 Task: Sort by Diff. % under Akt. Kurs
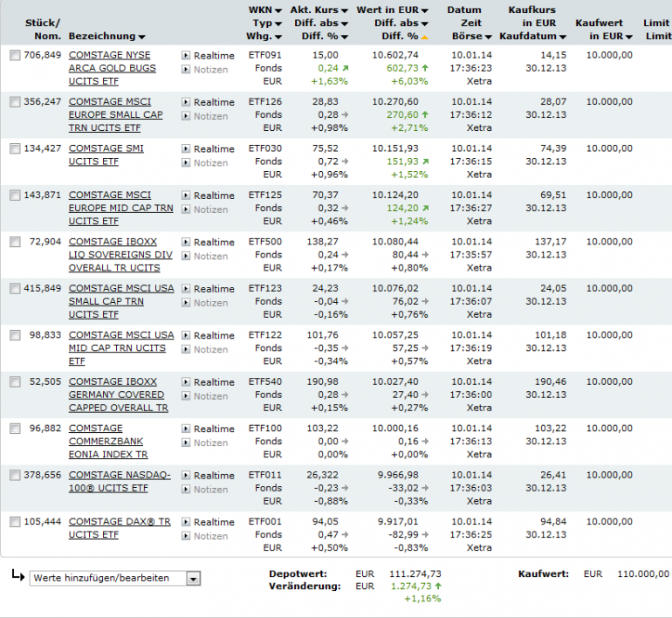tap(325, 37)
